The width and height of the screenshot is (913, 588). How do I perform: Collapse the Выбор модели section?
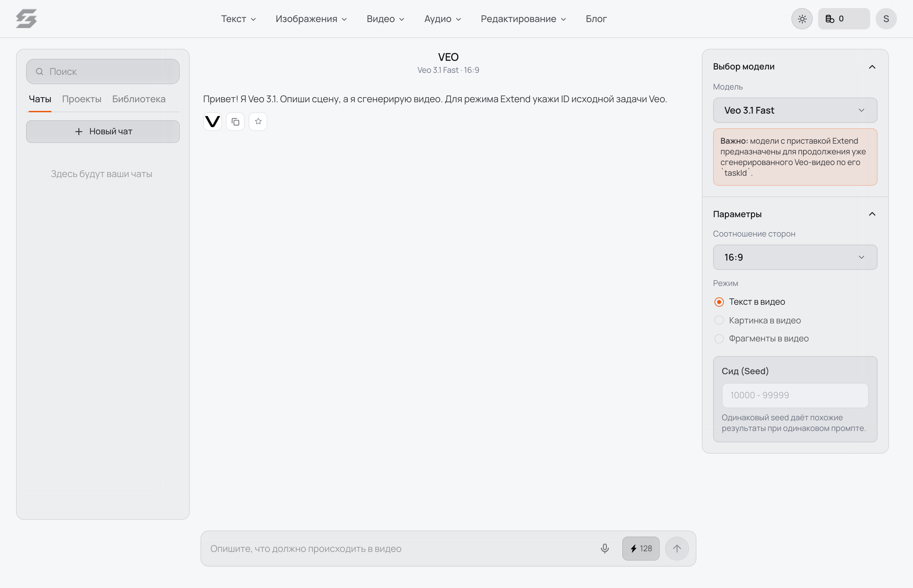click(x=872, y=67)
